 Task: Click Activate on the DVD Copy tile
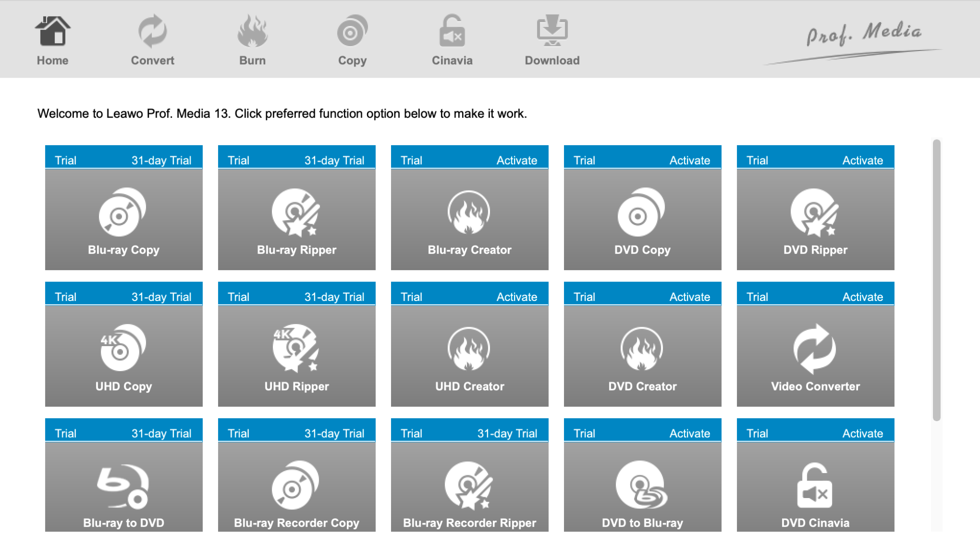point(689,160)
